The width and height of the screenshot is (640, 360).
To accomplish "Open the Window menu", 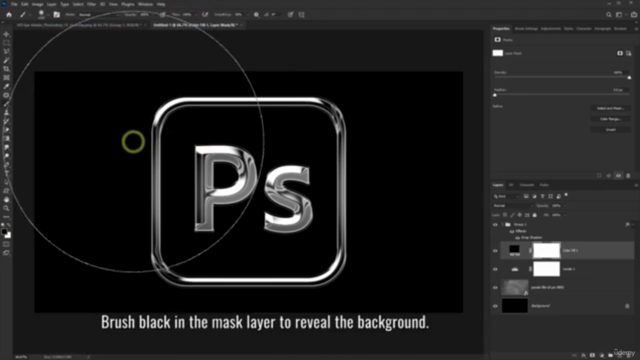I will coord(145,4).
